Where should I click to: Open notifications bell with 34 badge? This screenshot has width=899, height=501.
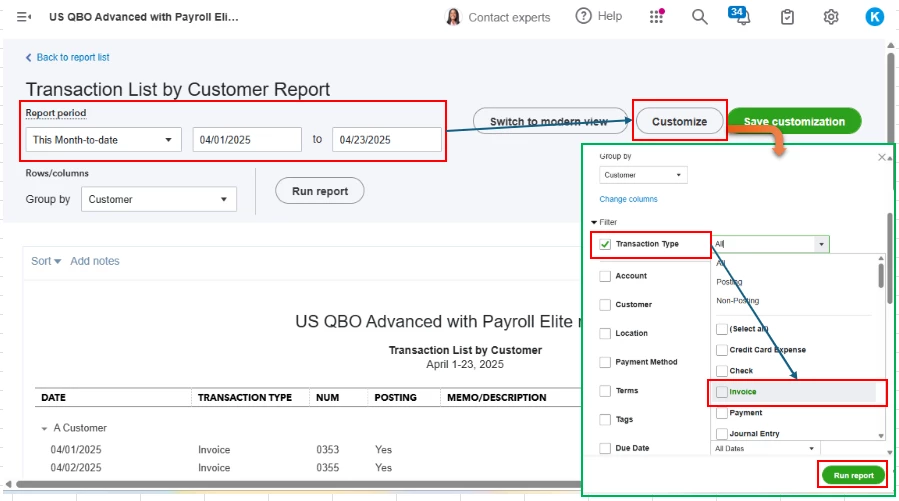point(740,15)
